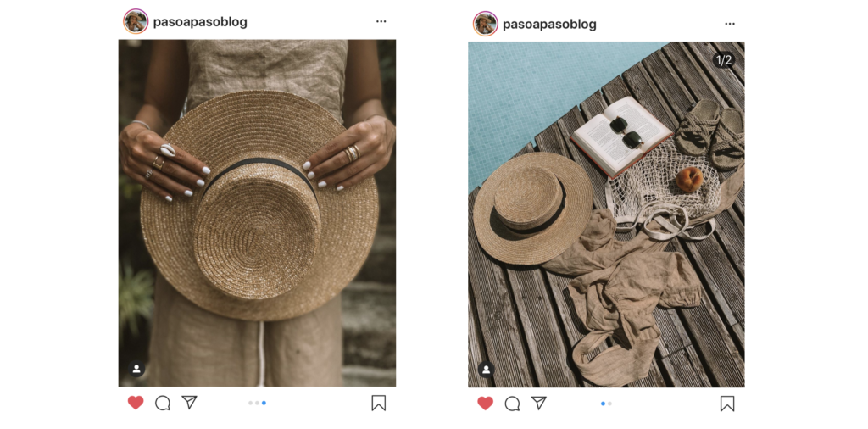Open pasoapasoblog profile from left post
Viewport: 868px width, 429px height.
click(x=200, y=22)
